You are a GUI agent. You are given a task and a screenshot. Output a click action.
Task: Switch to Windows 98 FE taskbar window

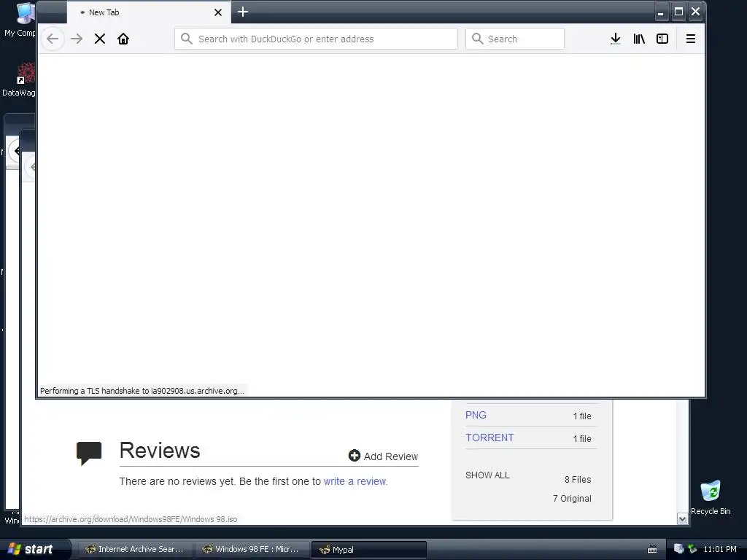252,550
